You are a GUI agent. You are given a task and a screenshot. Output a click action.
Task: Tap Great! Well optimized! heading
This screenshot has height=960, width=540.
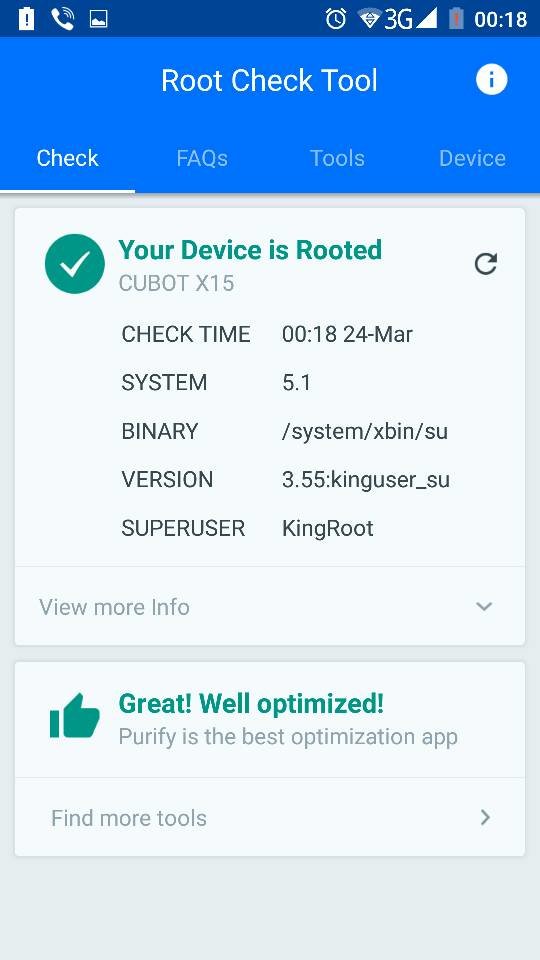pos(251,703)
